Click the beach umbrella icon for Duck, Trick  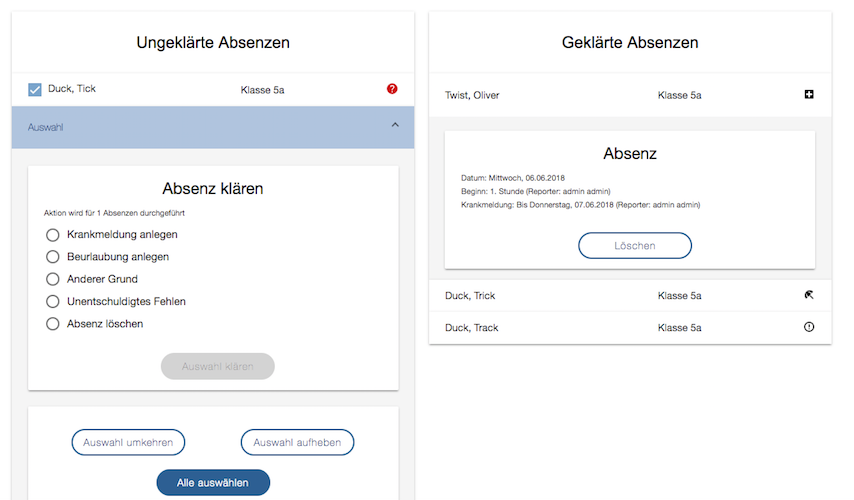(809, 296)
